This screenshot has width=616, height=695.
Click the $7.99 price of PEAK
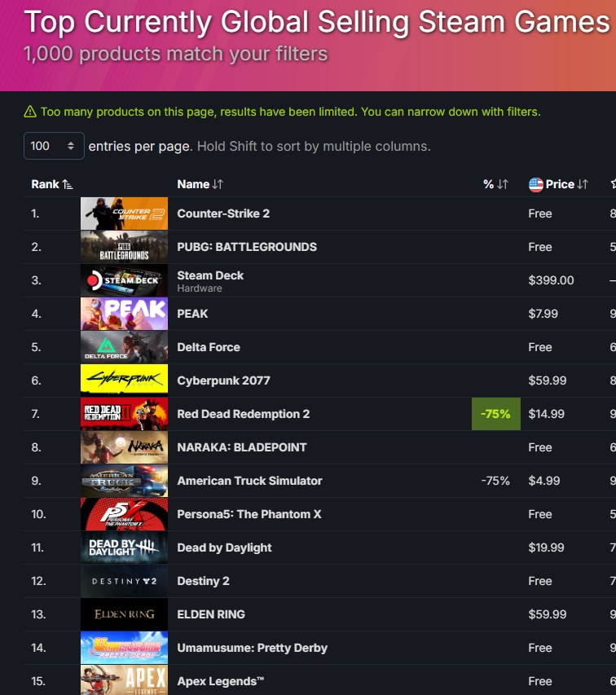click(543, 314)
